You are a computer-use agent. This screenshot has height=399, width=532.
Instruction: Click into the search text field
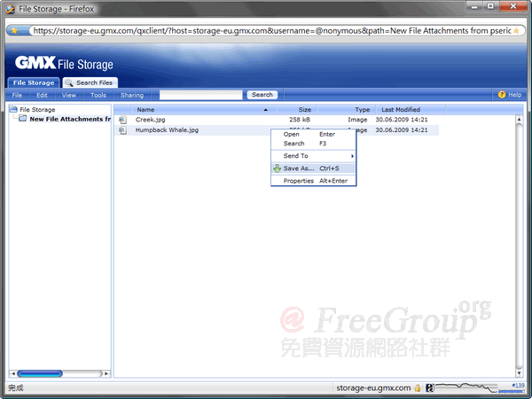(201, 95)
